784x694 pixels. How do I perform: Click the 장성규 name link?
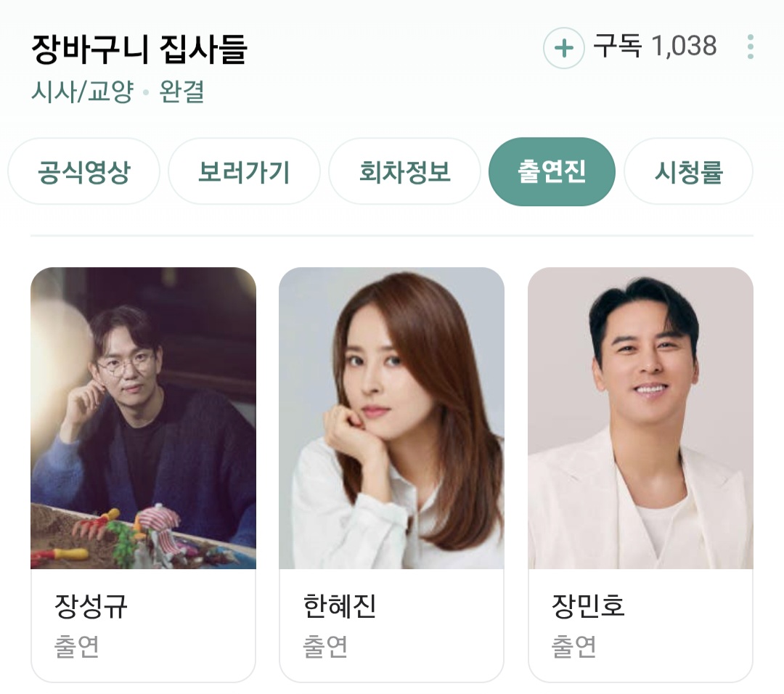coord(91,606)
